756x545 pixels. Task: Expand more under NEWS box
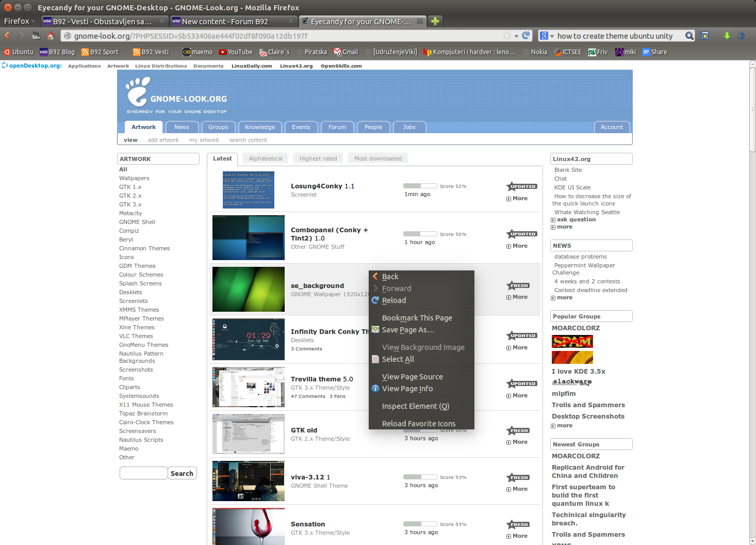click(562, 298)
